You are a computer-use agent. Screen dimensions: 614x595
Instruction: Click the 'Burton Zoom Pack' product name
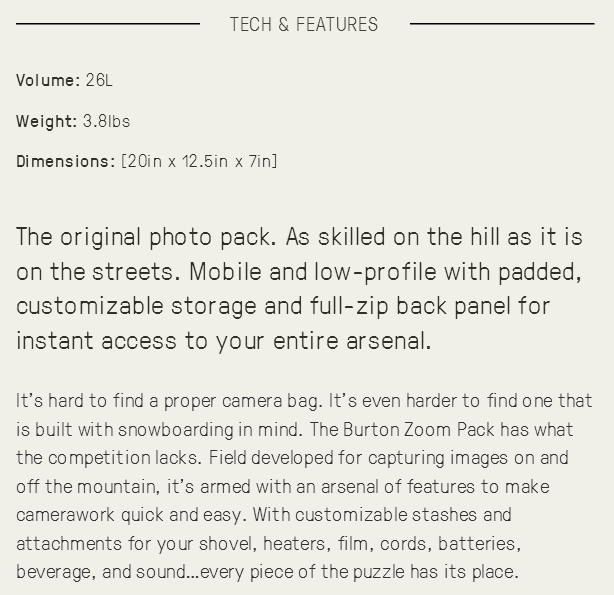tap(419, 430)
